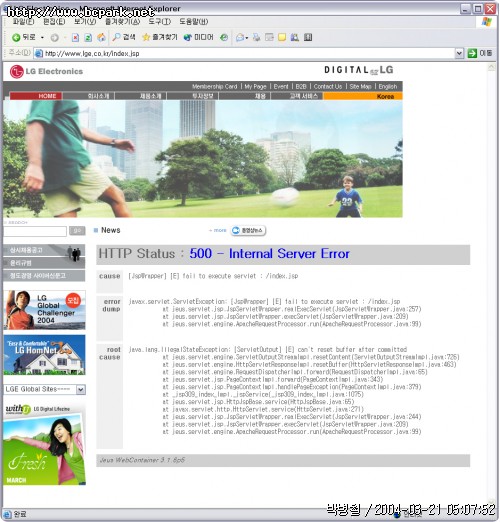The image size is (500, 522).
Task: Stop page loading with the Stop icon
Action: (76, 38)
